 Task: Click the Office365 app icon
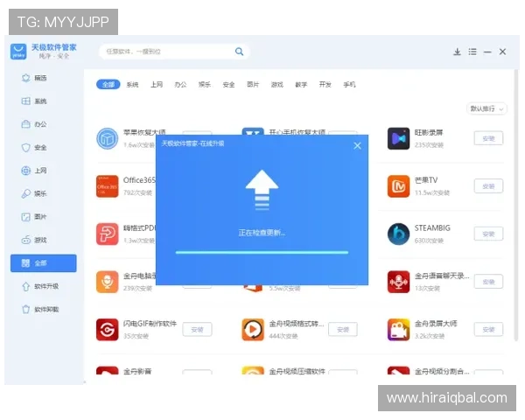[x=107, y=186]
